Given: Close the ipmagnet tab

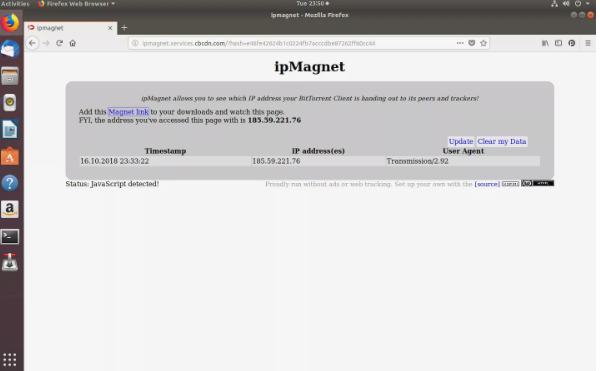Looking at the screenshot, I should [110, 28].
